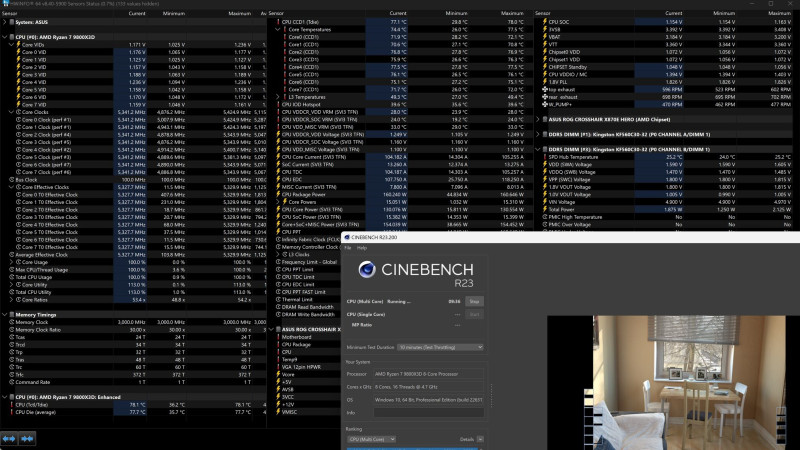This screenshot has width=800, height=450.
Task: Click the lightning icon beside CPU Package Power
Action: pos(278,194)
